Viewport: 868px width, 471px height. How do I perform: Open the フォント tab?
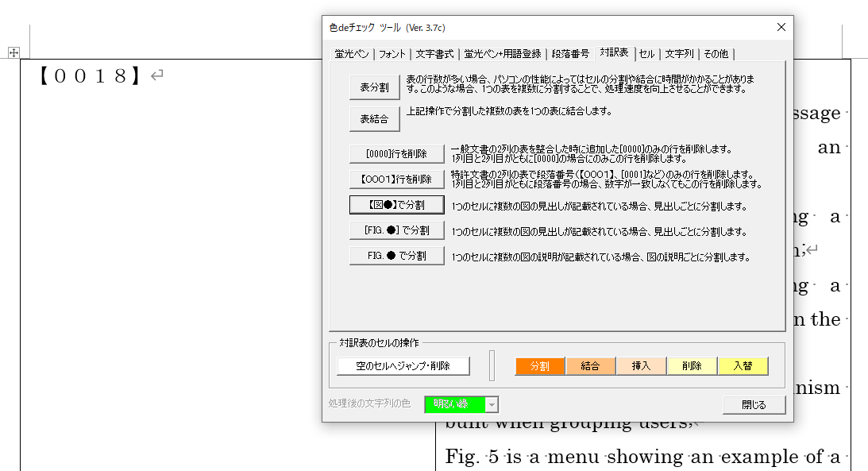pyautogui.click(x=392, y=54)
